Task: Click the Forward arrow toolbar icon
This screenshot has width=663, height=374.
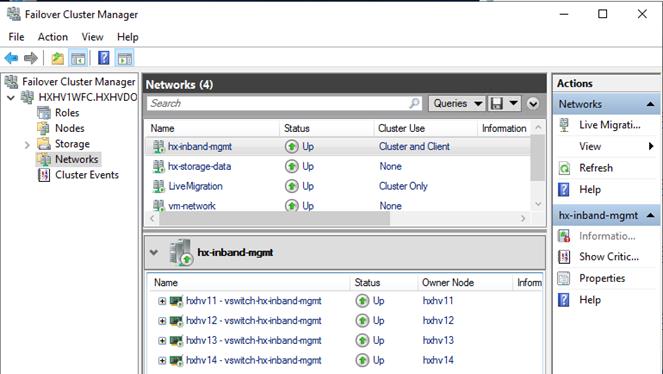Action: click(31, 58)
